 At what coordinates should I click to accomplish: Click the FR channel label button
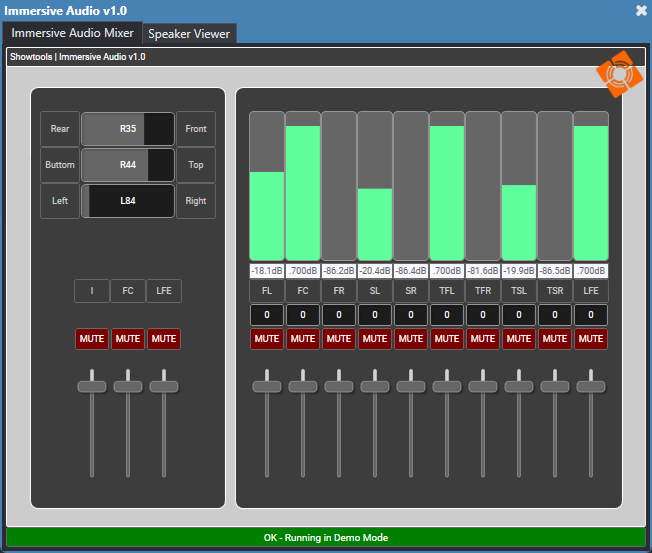[339, 291]
